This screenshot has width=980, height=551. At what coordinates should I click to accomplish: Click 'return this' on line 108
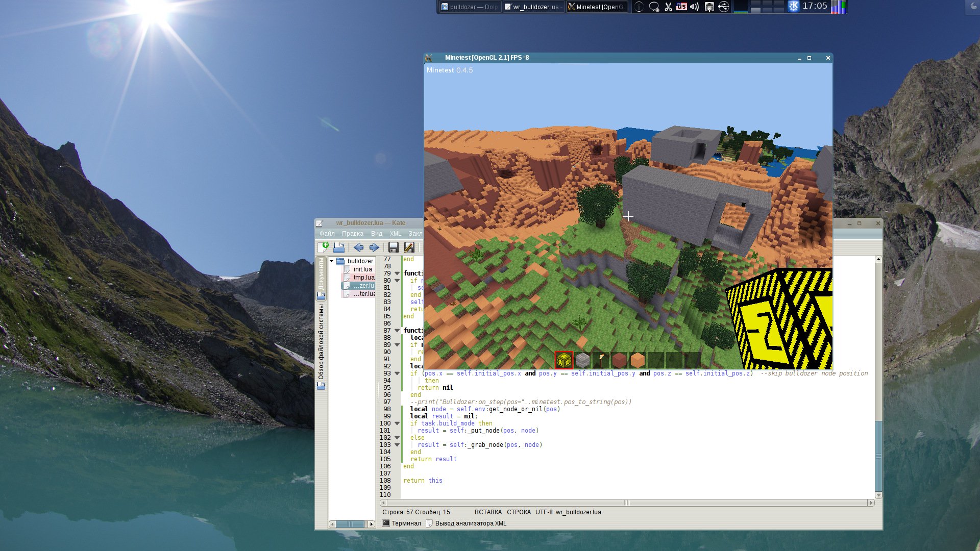click(423, 481)
